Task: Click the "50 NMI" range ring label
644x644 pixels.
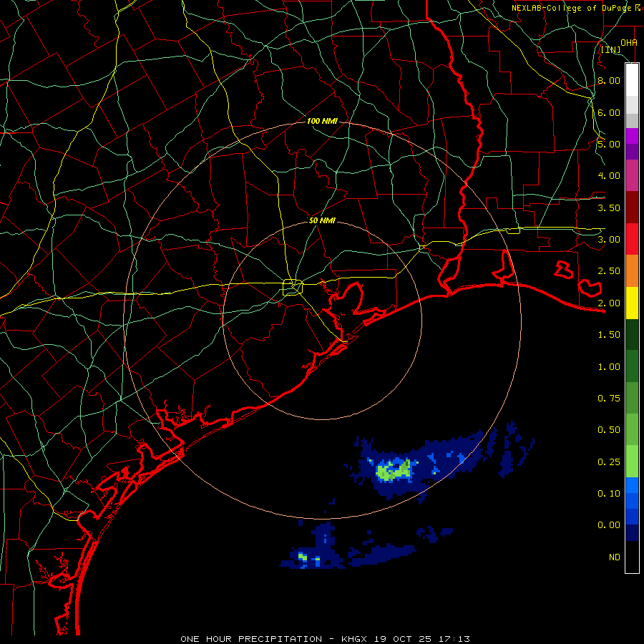Action: [322, 220]
